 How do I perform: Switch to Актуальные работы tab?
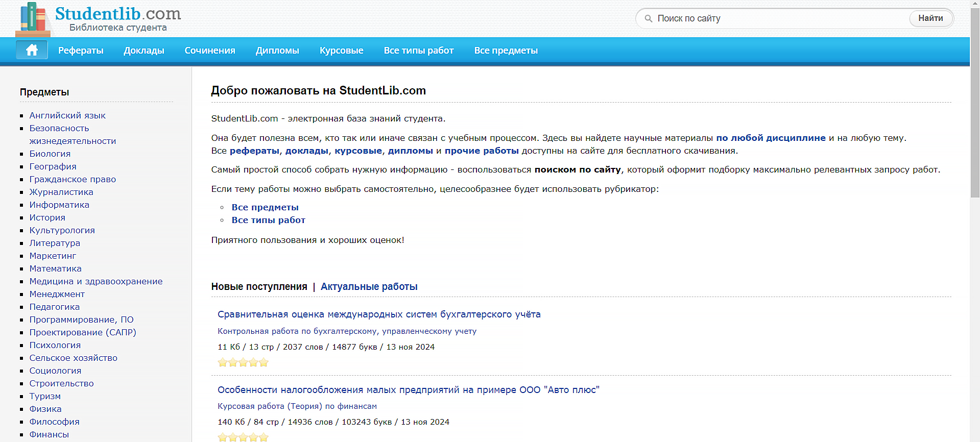tap(369, 287)
